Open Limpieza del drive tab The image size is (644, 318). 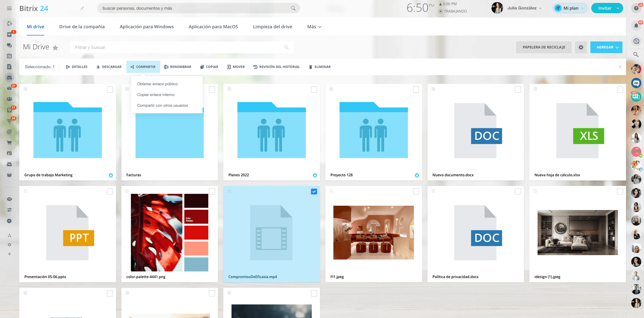pyautogui.click(x=272, y=27)
